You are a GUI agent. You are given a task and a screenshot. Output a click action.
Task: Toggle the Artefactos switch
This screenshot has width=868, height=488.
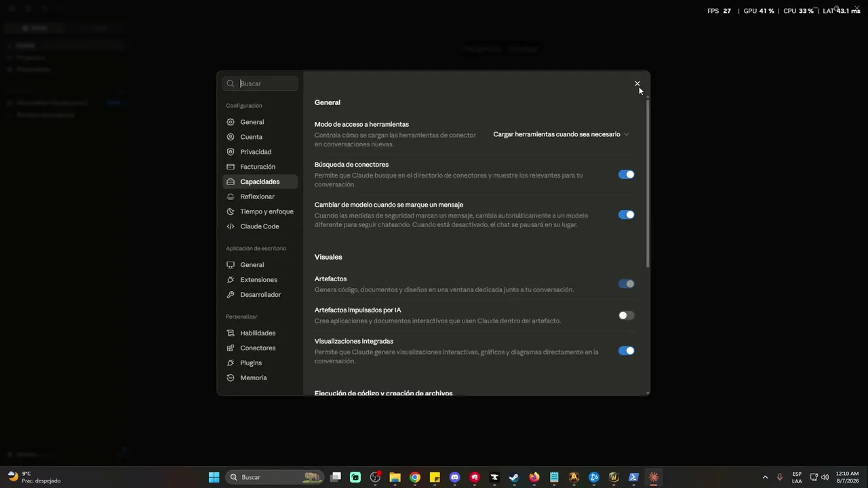pos(626,284)
